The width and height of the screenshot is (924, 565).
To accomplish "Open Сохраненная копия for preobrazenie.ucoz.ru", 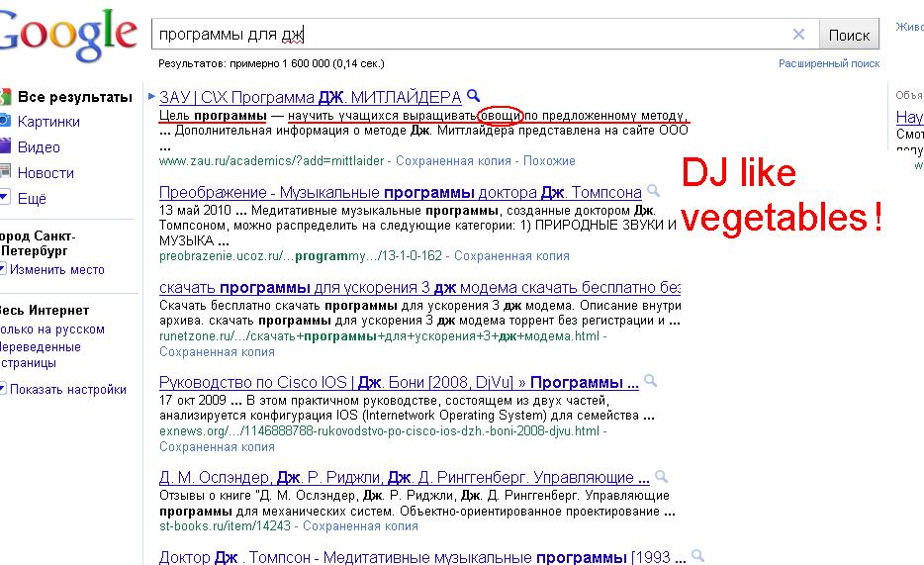I will coord(511,256).
